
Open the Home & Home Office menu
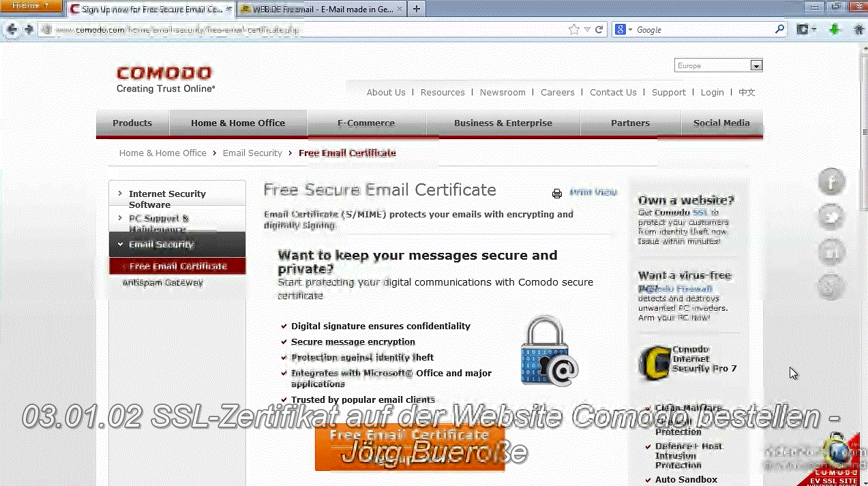click(x=238, y=123)
